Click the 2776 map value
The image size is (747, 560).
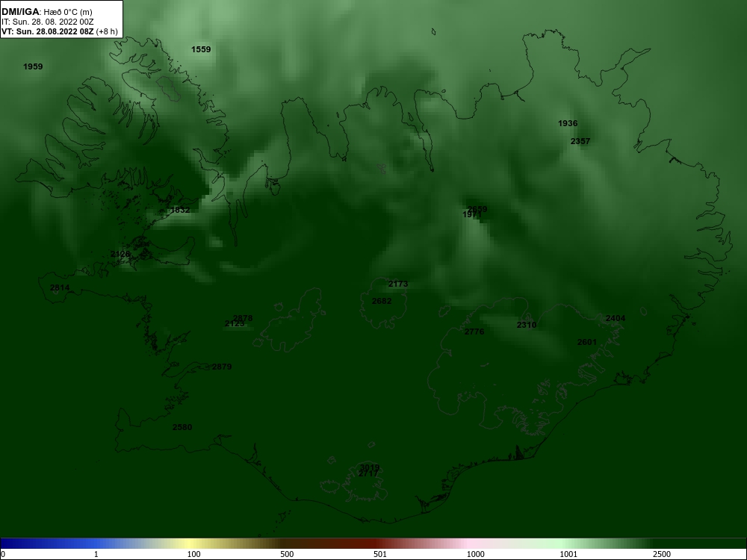tap(474, 332)
